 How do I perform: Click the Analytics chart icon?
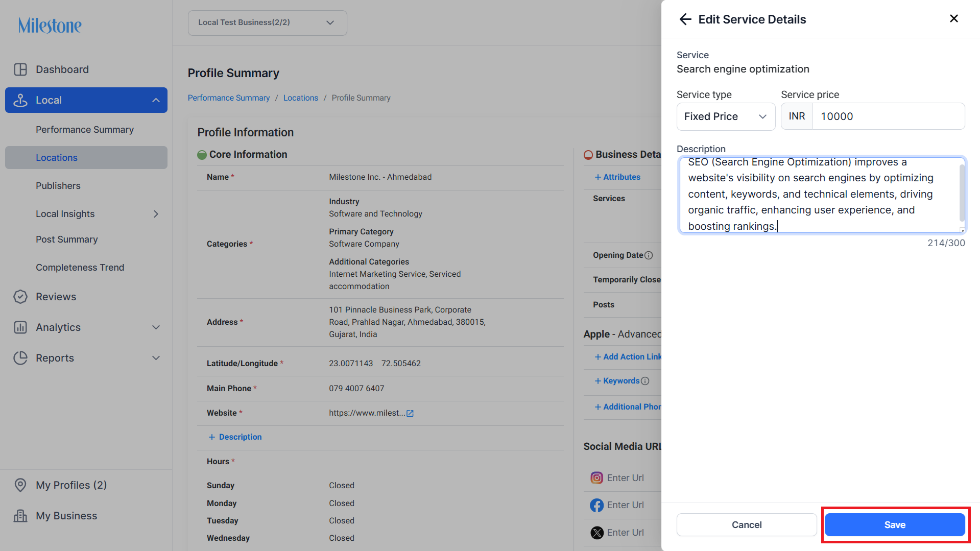click(x=20, y=327)
